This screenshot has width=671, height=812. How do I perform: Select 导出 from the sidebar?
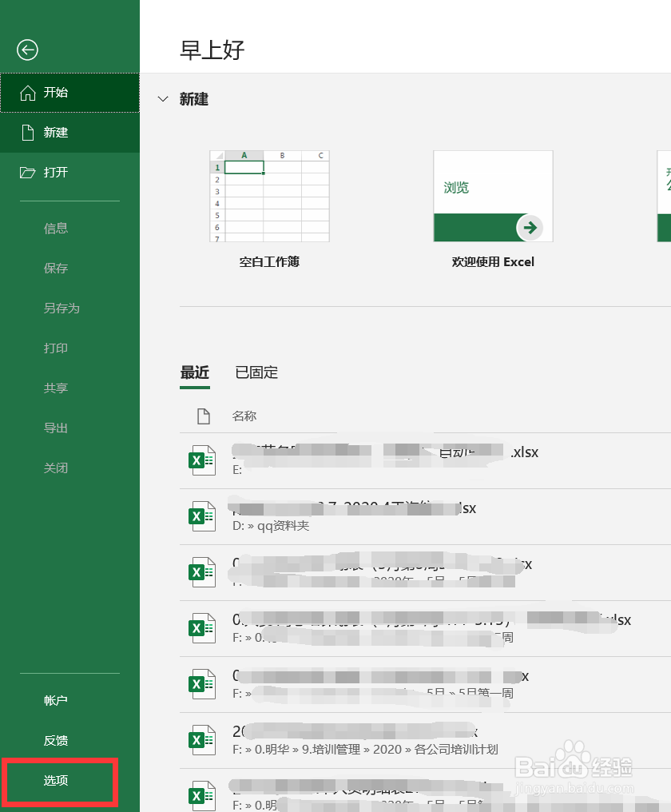[56, 428]
